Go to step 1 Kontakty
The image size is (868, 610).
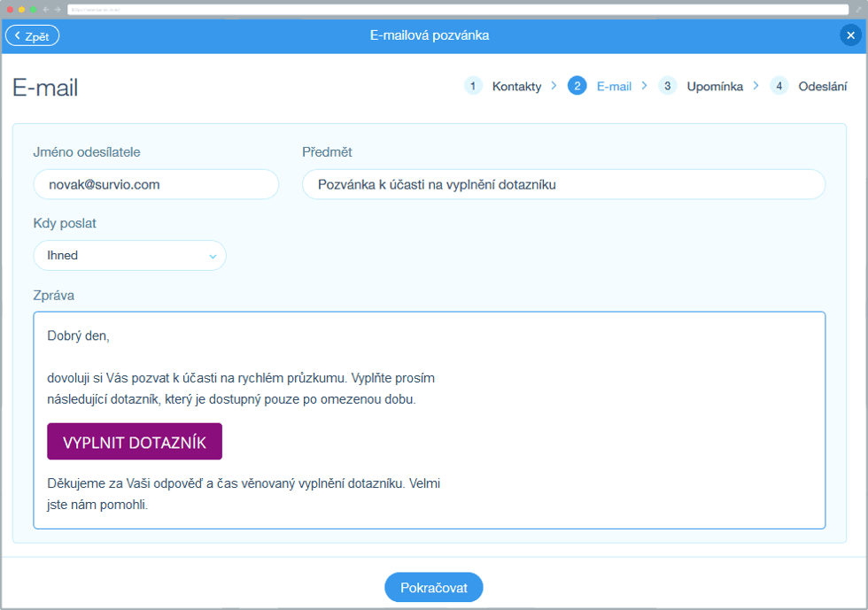516,86
